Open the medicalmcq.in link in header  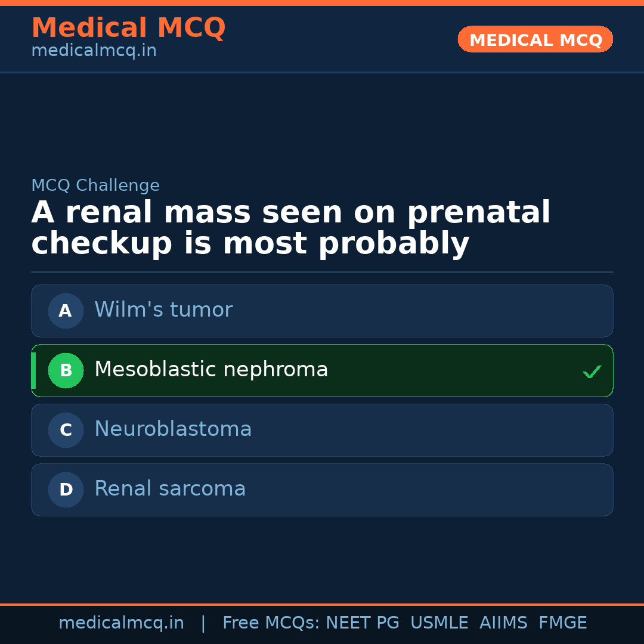coord(94,51)
